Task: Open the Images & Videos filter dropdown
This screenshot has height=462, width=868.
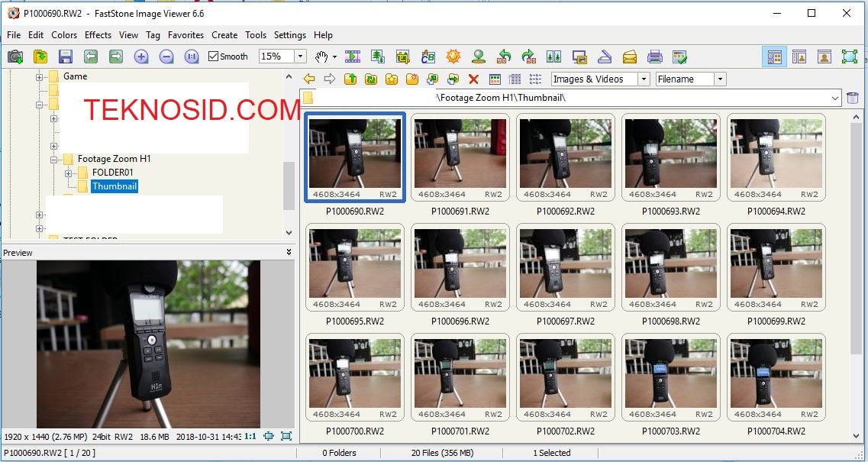Action: coord(644,79)
